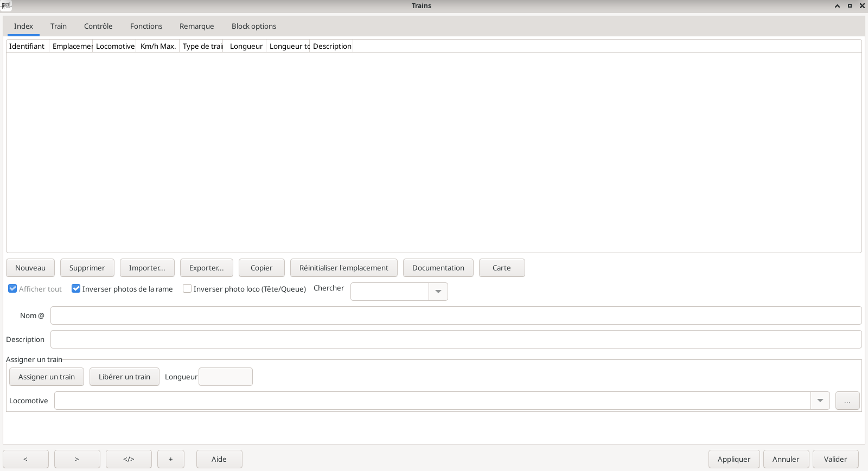Click the previous train '<' button
This screenshot has height=471, width=868.
coord(25,459)
